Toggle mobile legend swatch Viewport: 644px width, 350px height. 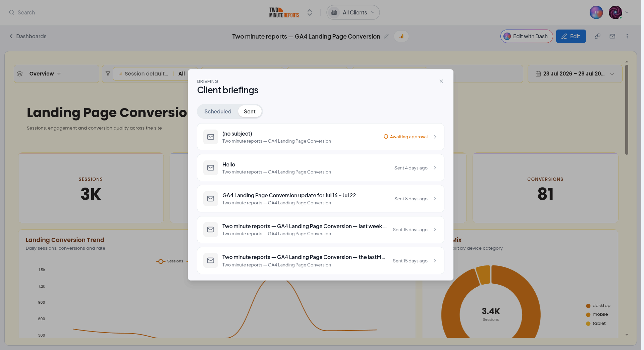(x=588, y=314)
